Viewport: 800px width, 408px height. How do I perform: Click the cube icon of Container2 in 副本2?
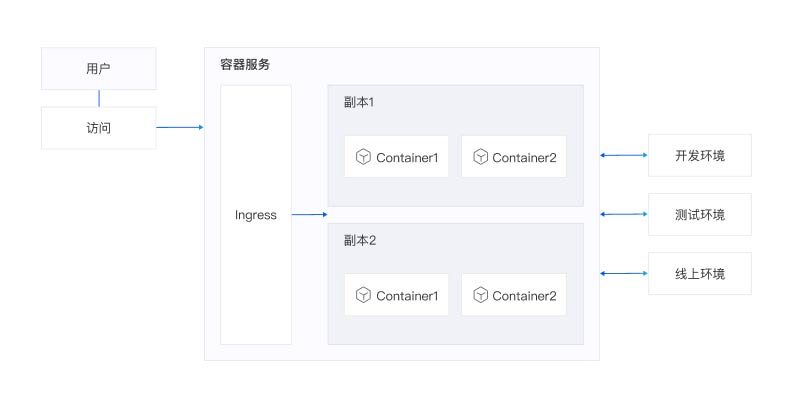click(480, 295)
